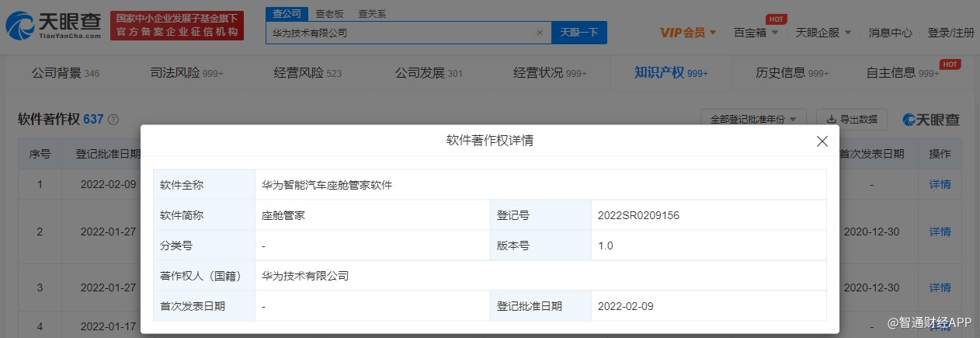The height and width of the screenshot is (338, 980).
Task: Open the 司法风险 tab
Action: click(186, 73)
